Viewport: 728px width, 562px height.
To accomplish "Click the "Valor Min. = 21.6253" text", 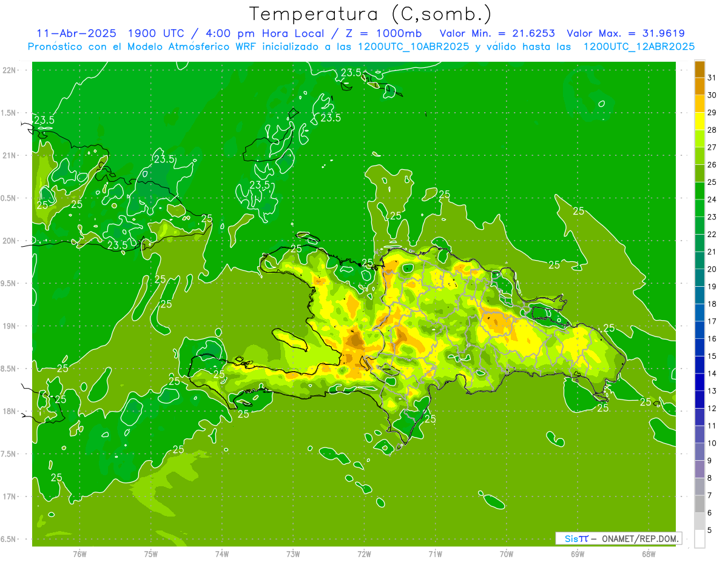I will pyautogui.click(x=497, y=33).
